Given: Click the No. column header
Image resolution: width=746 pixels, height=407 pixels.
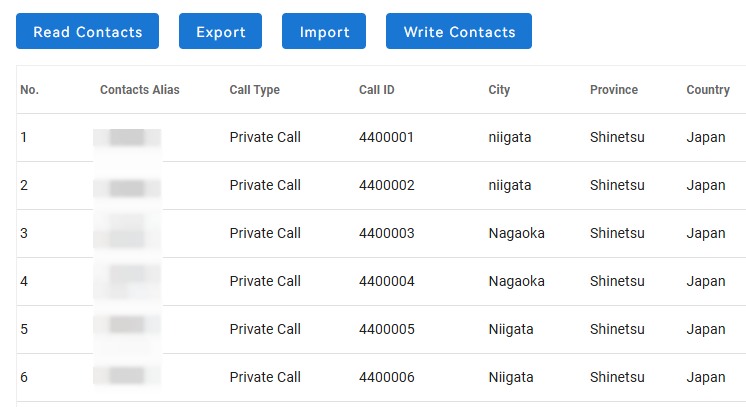Looking at the screenshot, I should point(30,90).
